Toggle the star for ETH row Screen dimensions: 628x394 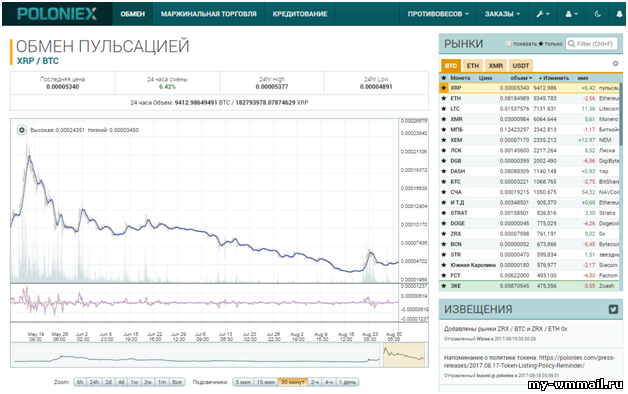click(x=443, y=98)
